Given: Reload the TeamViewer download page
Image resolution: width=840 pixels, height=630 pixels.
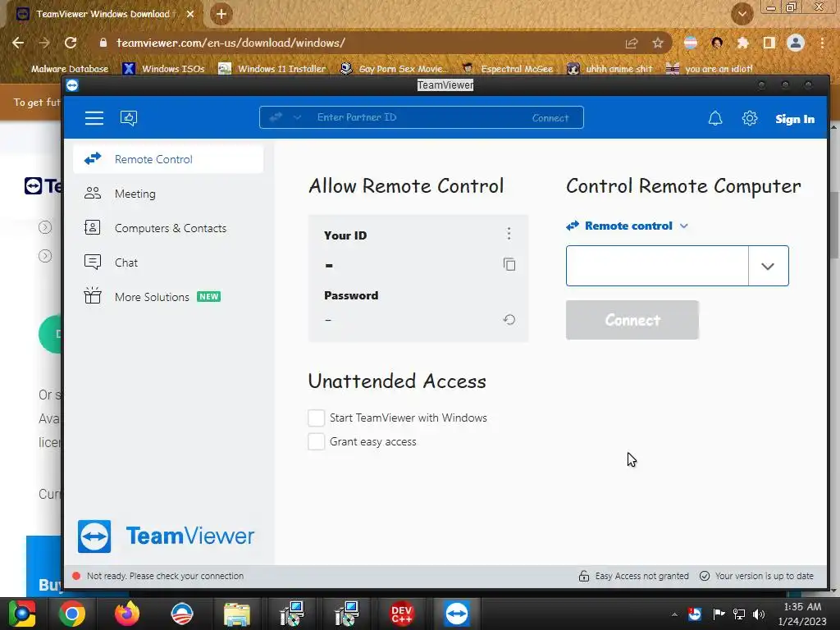Looking at the screenshot, I should 71,43.
